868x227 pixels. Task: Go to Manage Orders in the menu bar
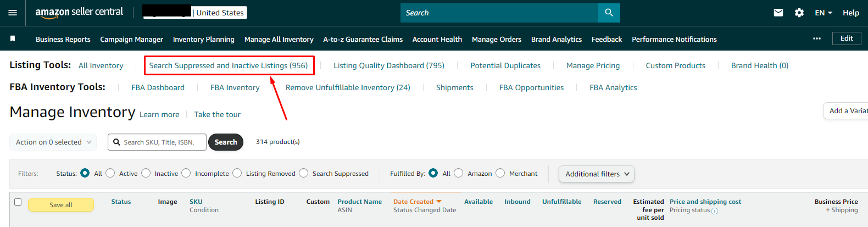496,39
